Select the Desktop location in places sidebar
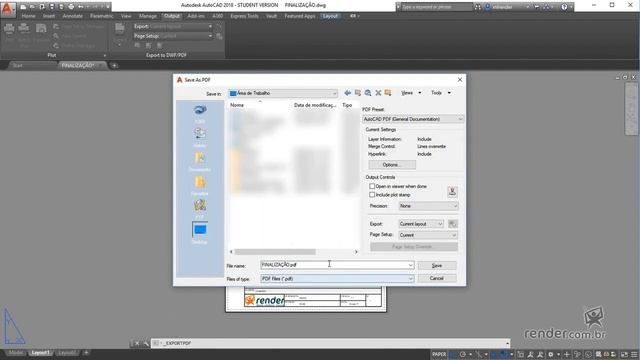Image resolution: width=640 pixels, height=360 pixels. pos(200,233)
